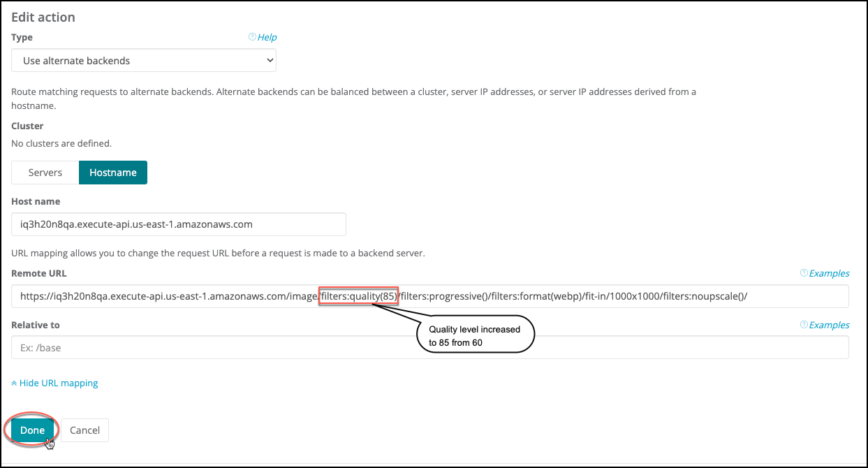Open the Examples link above Remote URL field
Viewport: 868px width, 468px height.
(829, 274)
